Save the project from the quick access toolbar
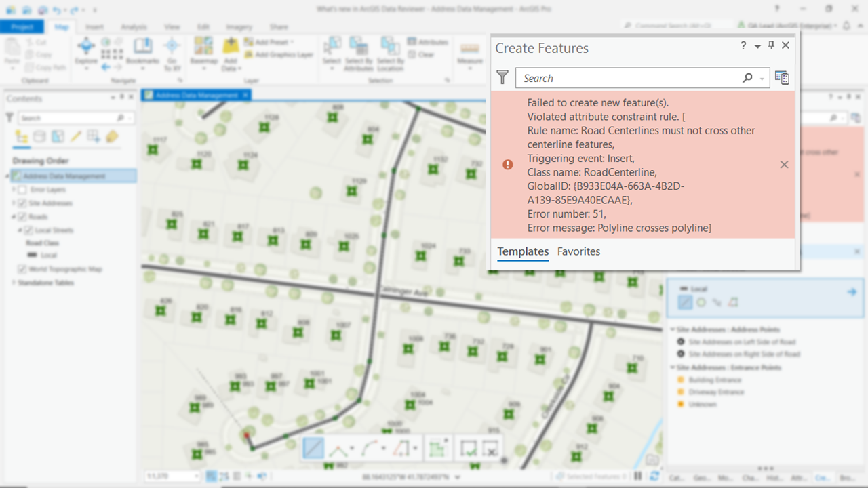This screenshot has height=488, width=868. (x=43, y=10)
